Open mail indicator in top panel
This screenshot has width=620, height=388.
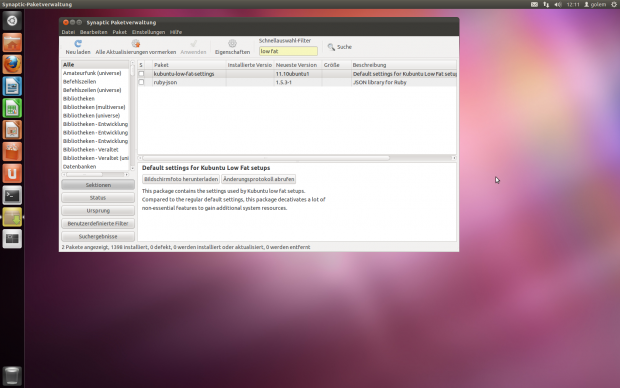[x=534, y=4]
